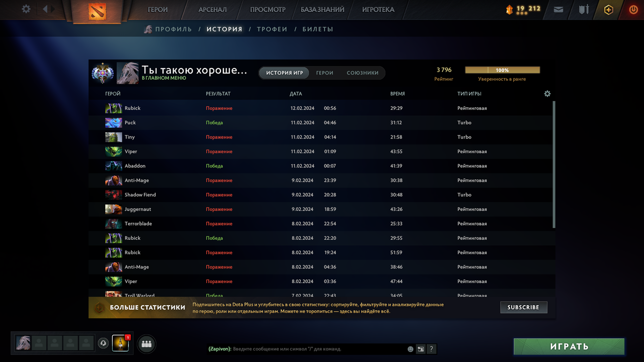Viewport: 644px width, 362px height.
Task: Click the party avatar slot portrait
Action: (x=23, y=343)
